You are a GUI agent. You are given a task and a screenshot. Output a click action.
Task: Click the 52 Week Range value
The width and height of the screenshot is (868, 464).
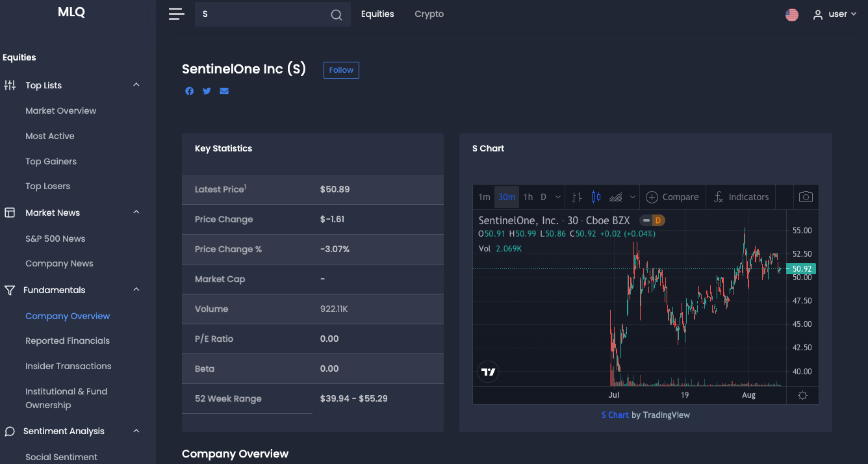(354, 398)
